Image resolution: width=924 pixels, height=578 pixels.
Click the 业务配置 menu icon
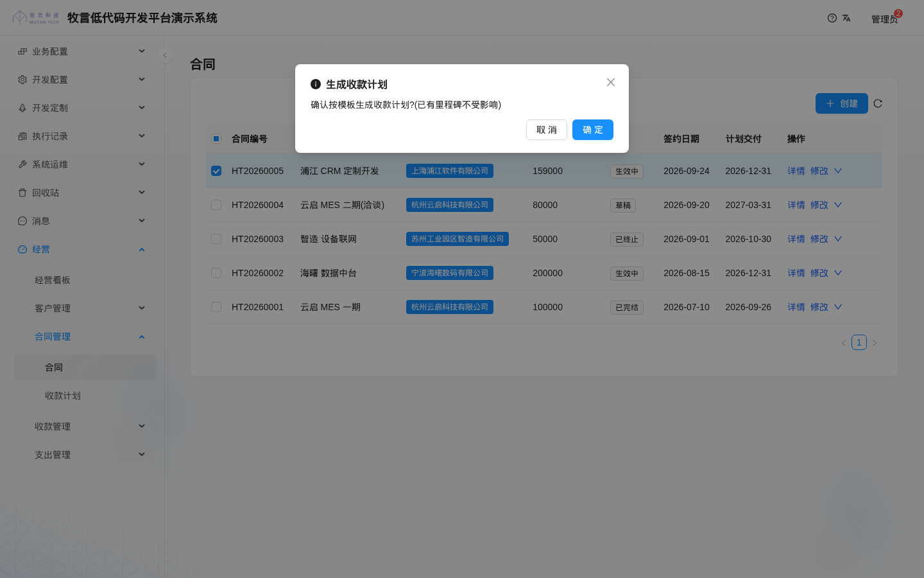22,51
